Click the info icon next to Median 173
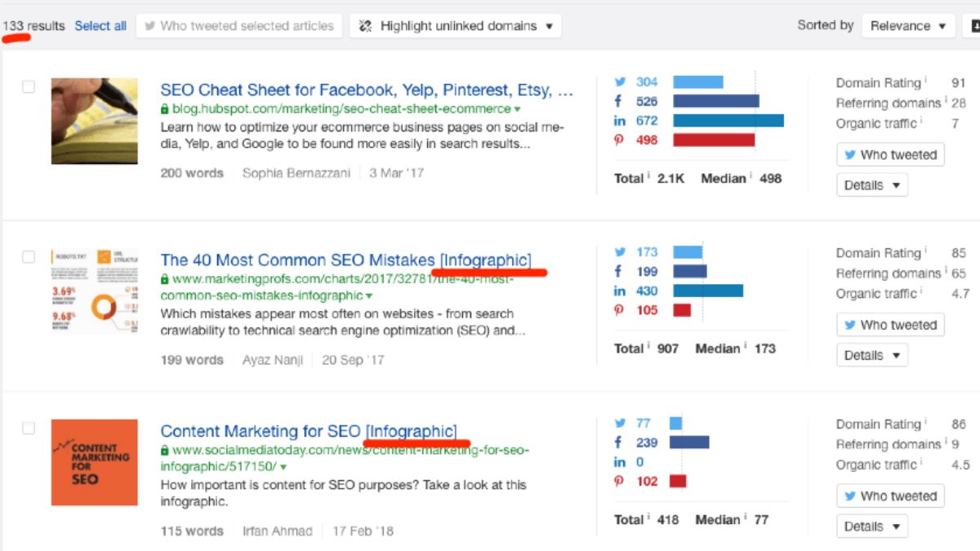The width and height of the screenshot is (980, 551). coord(746,347)
